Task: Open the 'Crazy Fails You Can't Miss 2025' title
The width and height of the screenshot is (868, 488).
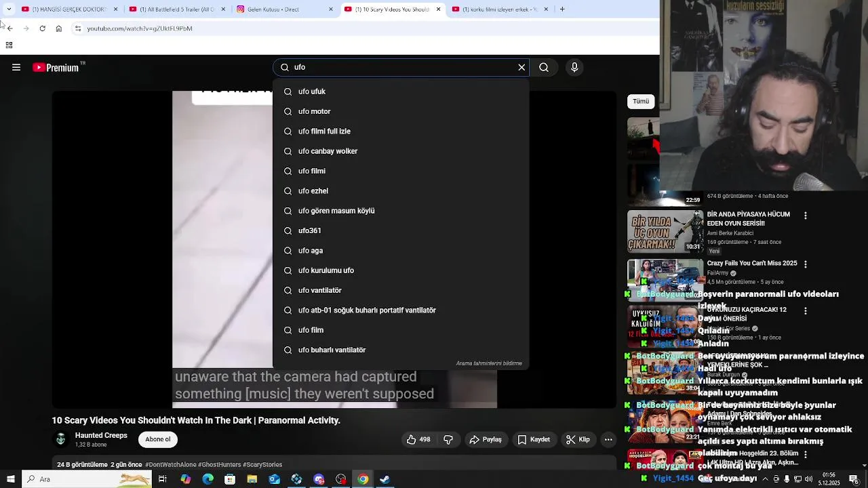Action: click(x=752, y=263)
